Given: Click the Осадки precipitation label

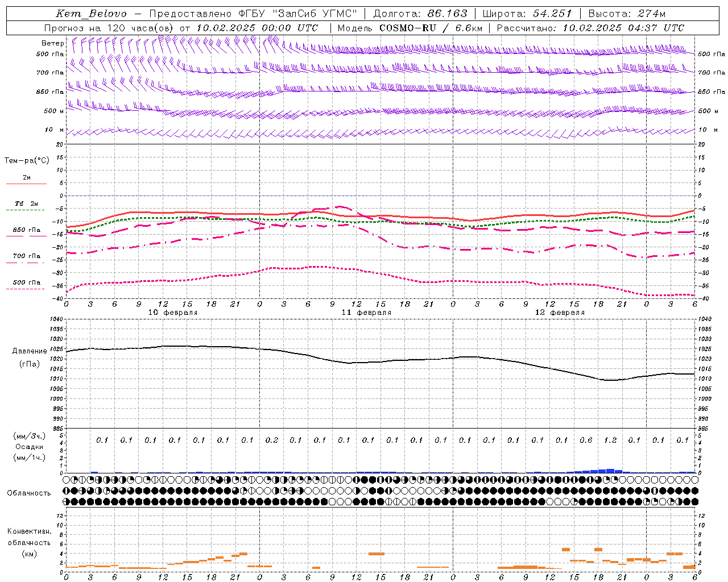Looking at the screenshot, I should click(x=30, y=447).
